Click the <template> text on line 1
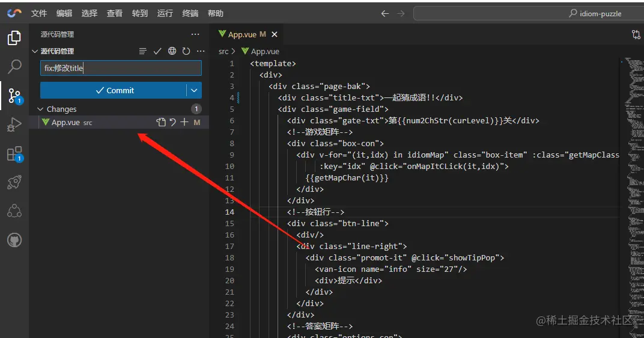Viewport: 644px width, 338px height. [x=273, y=63]
